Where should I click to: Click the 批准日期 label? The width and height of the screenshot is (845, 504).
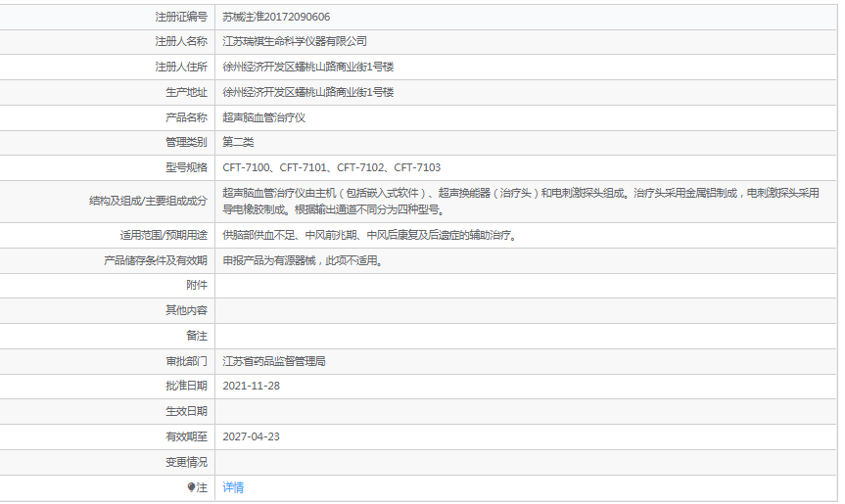pyautogui.click(x=186, y=387)
